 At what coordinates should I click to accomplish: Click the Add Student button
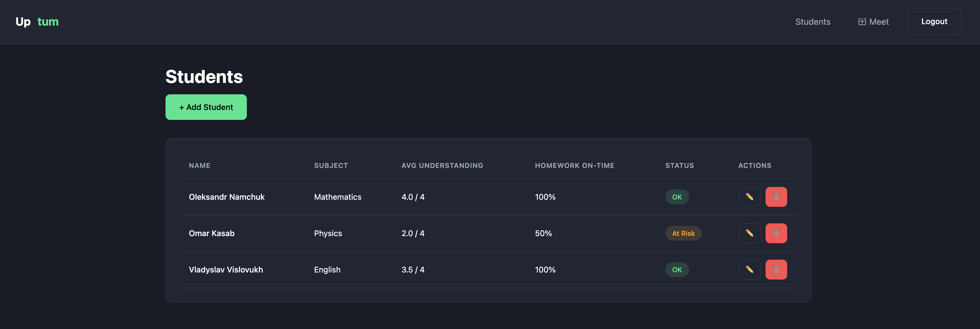pyautogui.click(x=206, y=107)
